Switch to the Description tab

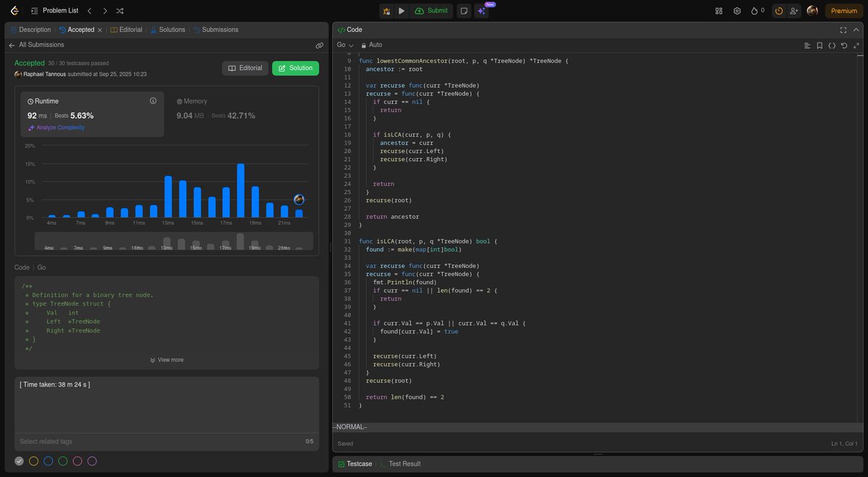click(x=30, y=30)
